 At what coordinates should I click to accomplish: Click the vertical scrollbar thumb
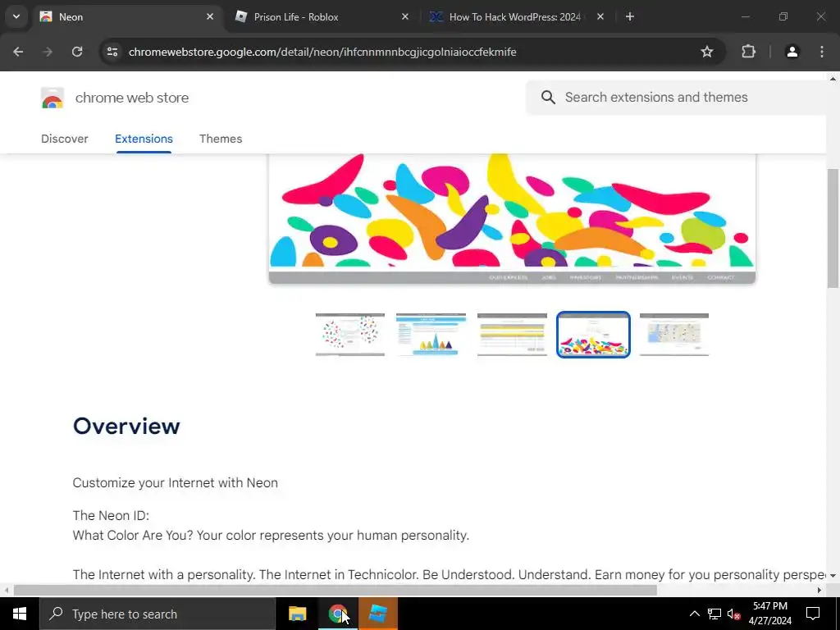coord(833,229)
